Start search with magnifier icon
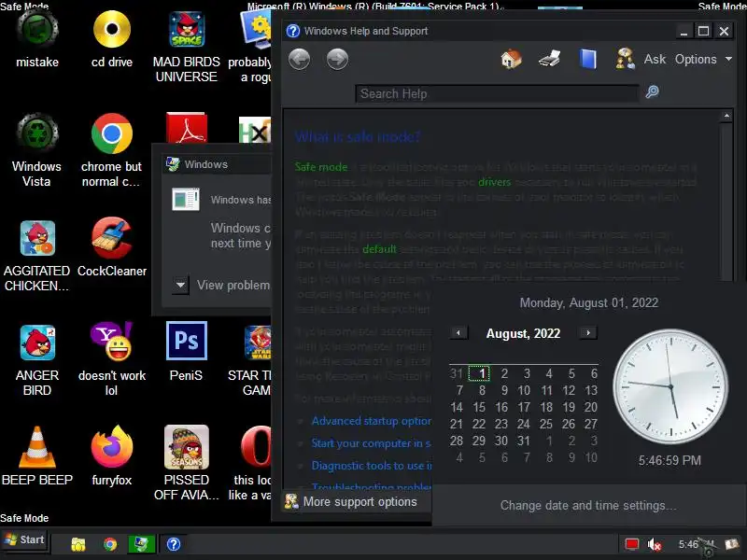 (x=652, y=91)
